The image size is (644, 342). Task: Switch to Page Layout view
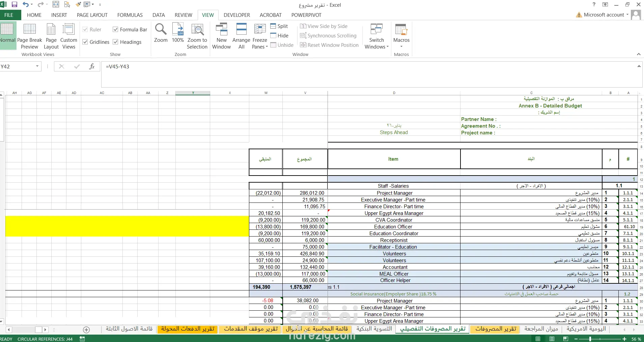coord(51,36)
